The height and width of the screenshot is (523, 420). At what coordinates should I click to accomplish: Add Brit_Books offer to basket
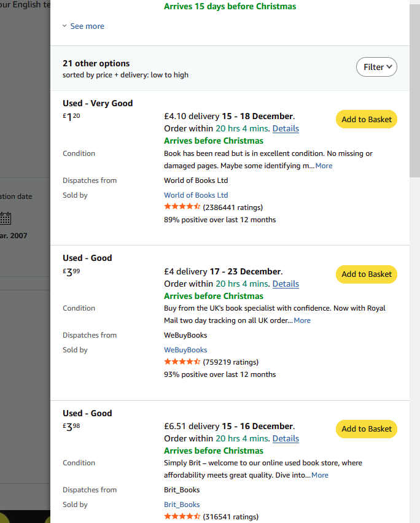(366, 429)
